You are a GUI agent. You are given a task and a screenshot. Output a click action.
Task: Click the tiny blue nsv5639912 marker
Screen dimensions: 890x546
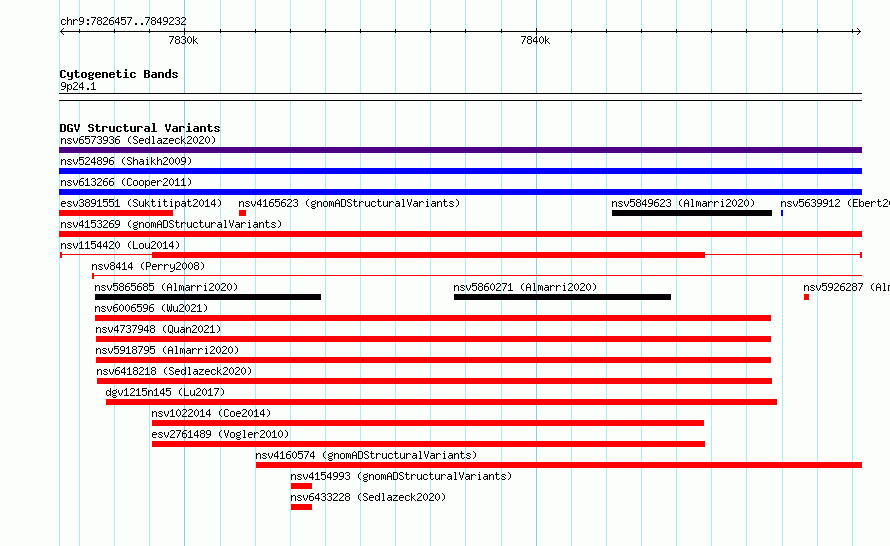782,213
